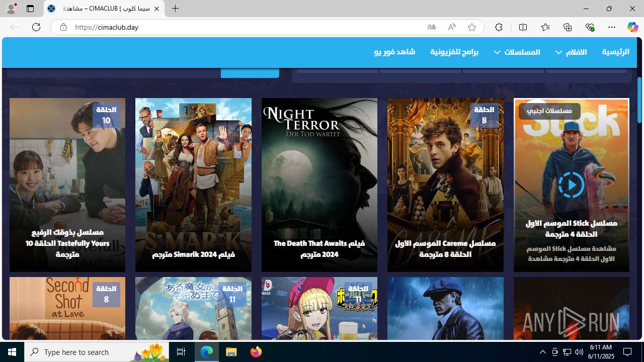
Task: Open Task View on taskbar
Action: 181,352
